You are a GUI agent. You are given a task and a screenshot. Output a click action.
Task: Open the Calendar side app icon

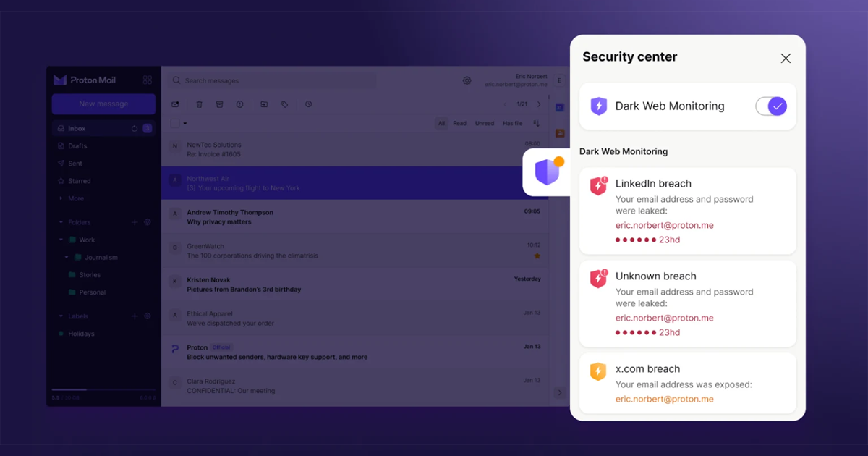559,107
